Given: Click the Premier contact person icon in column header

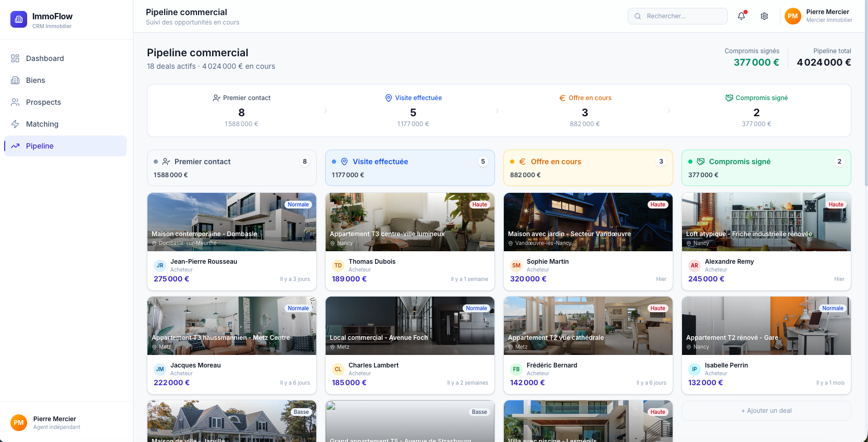Looking at the screenshot, I should point(166,162).
